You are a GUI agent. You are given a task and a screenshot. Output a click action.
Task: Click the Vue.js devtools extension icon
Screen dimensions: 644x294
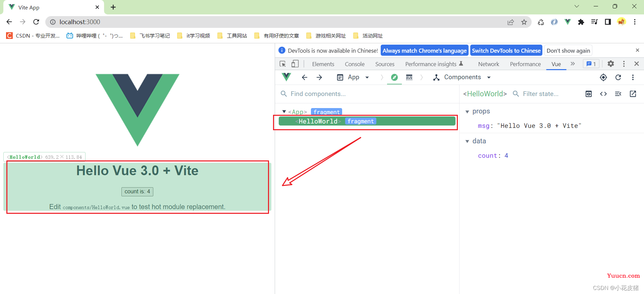pyautogui.click(x=568, y=22)
